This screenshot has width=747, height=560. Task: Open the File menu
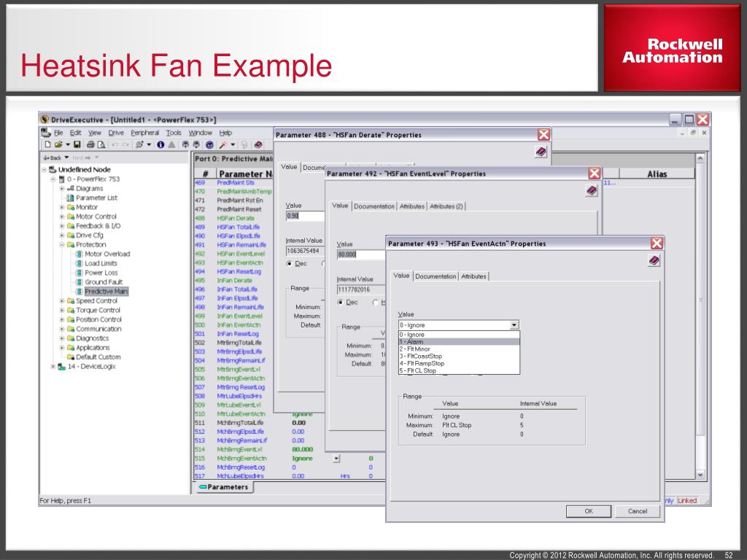58,133
